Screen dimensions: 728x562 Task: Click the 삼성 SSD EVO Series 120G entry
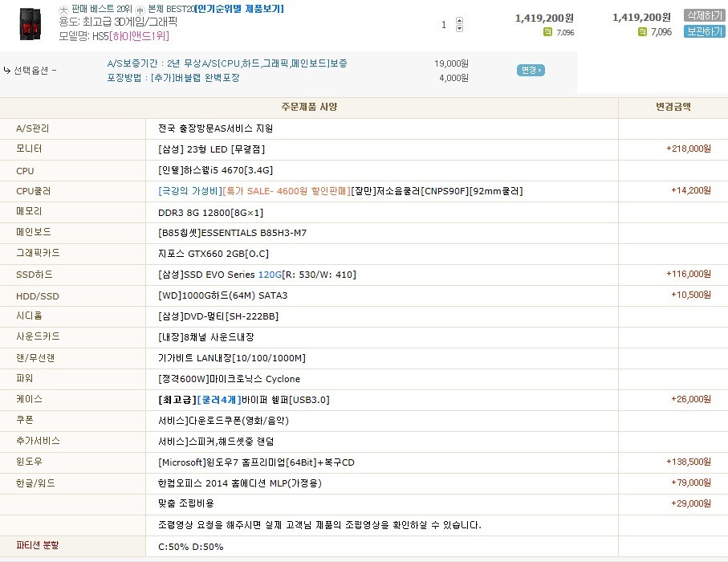pyautogui.click(x=257, y=275)
